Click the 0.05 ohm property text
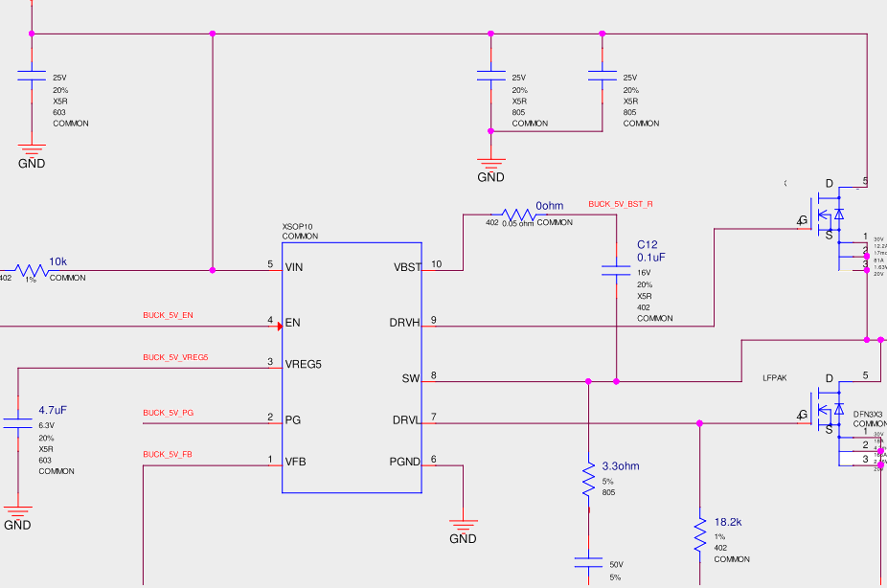 517,223
